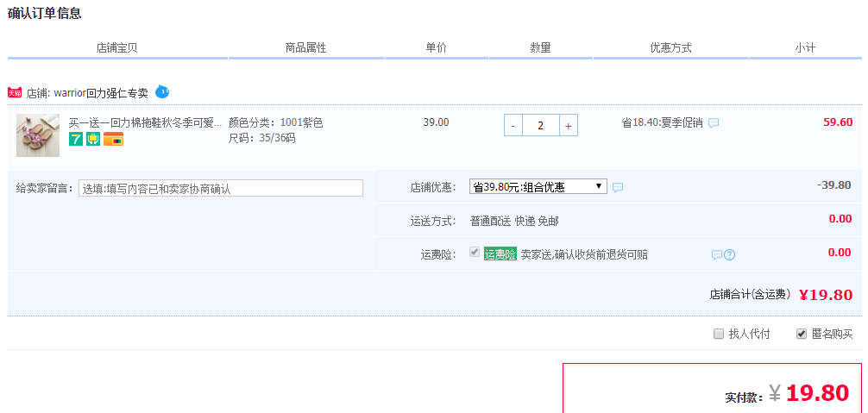Uncheck the 匿名购买 checkbox
The height and width of the screenshot is (413, 868).
tap(802, 334)
